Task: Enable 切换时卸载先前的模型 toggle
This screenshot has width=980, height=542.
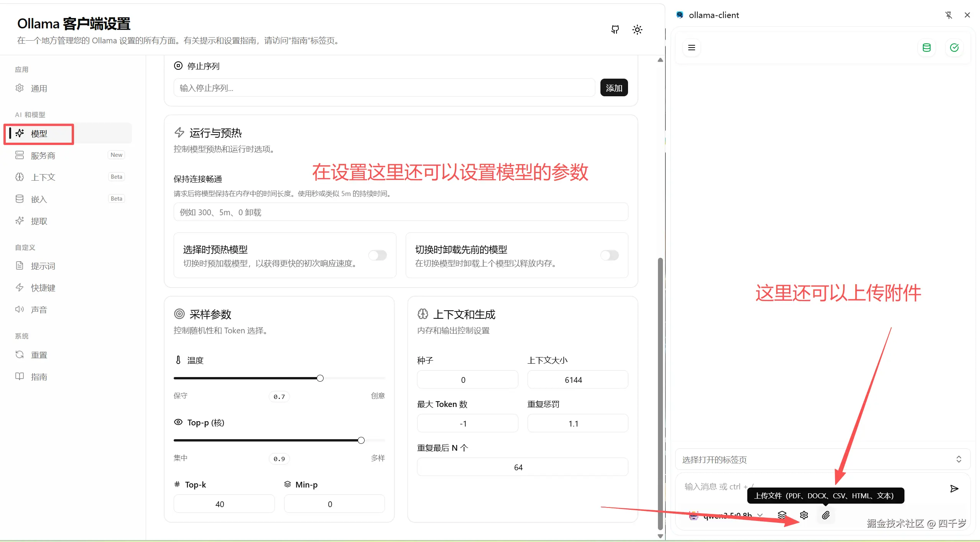Action: point(609,255)
